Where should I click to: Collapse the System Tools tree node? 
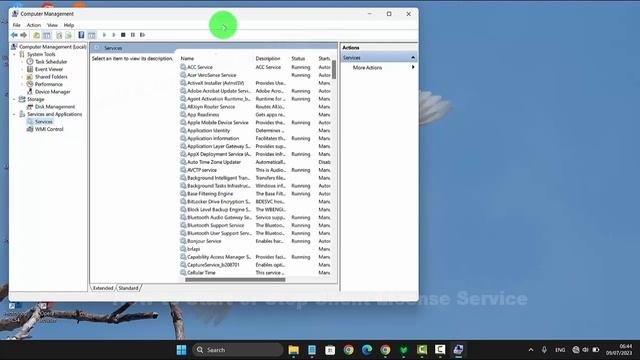click(15, 54)
